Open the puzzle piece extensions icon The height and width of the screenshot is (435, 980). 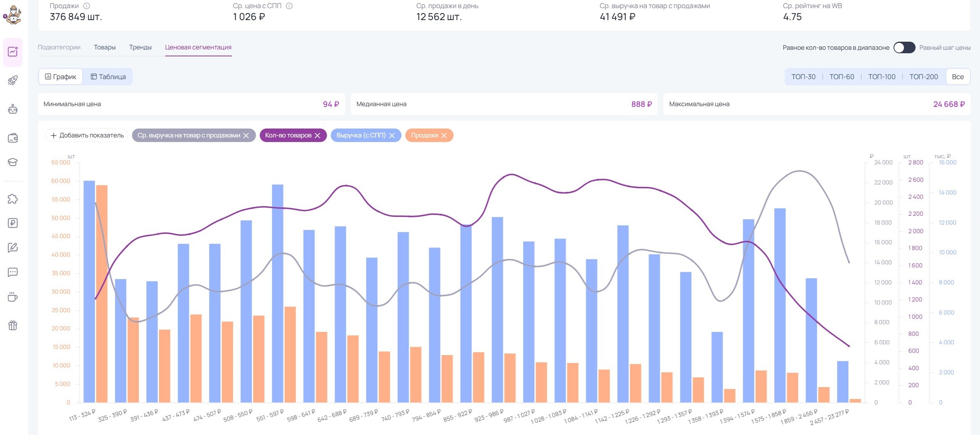pos(13,199)
